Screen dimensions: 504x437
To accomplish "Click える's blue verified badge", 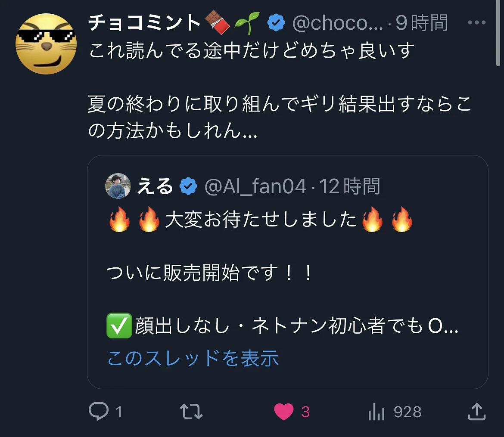I will 188,186.
